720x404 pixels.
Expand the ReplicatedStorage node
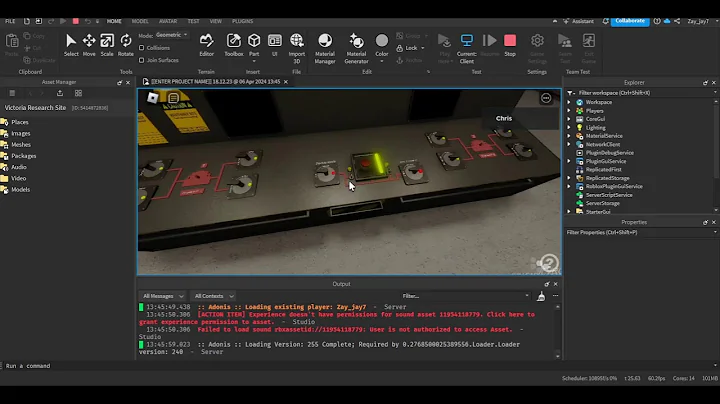569,178
